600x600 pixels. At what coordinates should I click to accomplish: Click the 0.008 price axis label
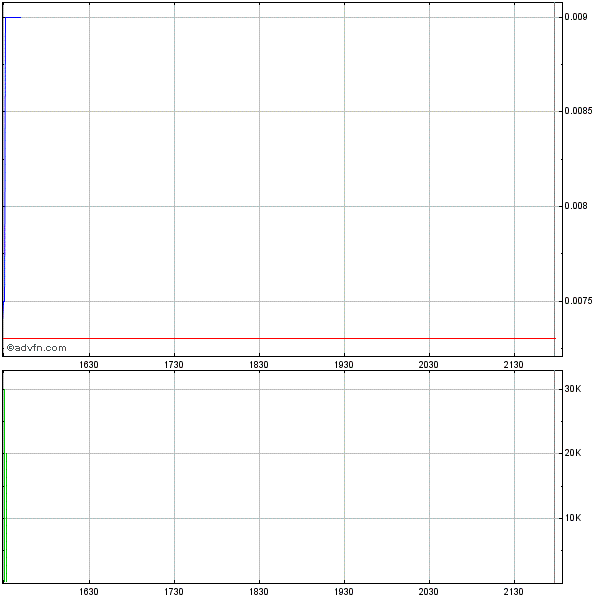point(575,206)
